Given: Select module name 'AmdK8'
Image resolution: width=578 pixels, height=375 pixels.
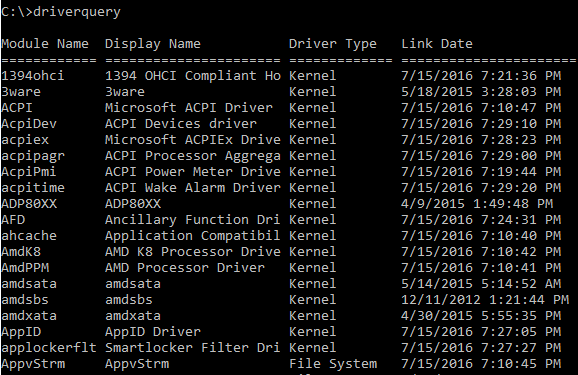Looking at the screenshot, I should (x=21, y=252).
